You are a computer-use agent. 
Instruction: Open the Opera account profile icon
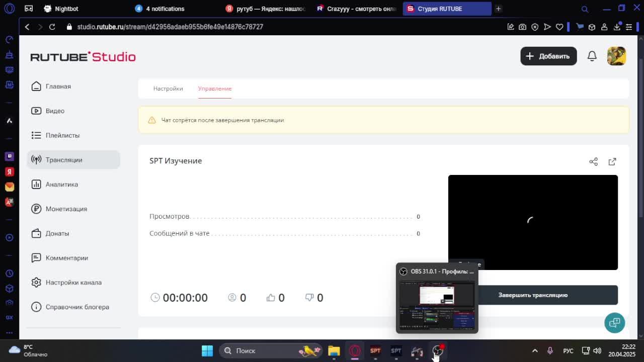click(x=604, y=27)
